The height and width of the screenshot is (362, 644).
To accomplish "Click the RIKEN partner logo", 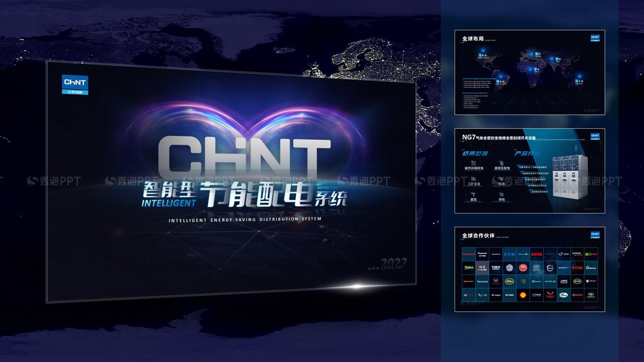I will tap(536, 254).
